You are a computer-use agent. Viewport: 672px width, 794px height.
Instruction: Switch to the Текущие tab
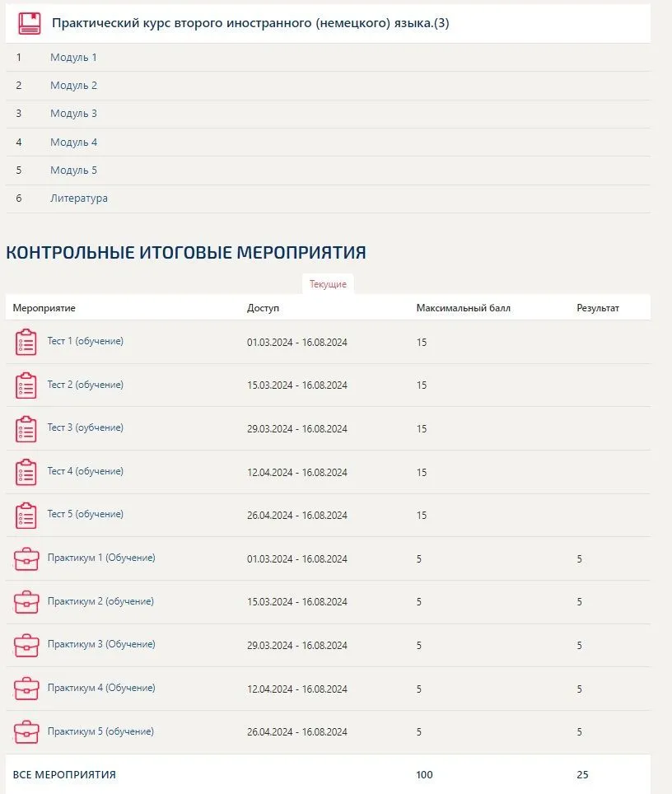[328, 284]
